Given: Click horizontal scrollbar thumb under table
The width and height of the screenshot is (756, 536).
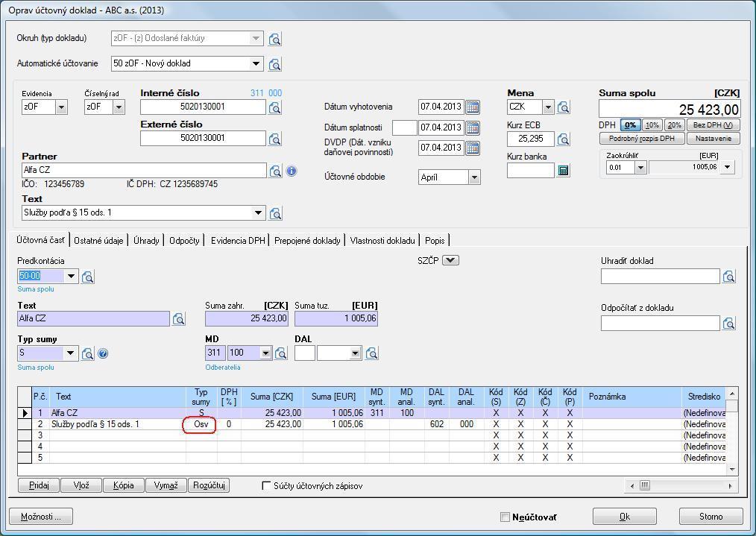Looking at the screenshot, I should coord(645,485).
